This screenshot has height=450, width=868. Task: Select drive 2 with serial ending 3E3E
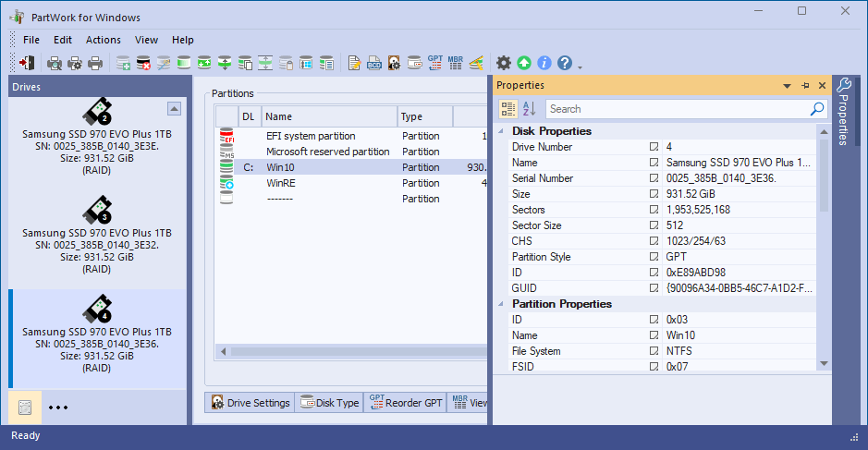click(97, 139)
